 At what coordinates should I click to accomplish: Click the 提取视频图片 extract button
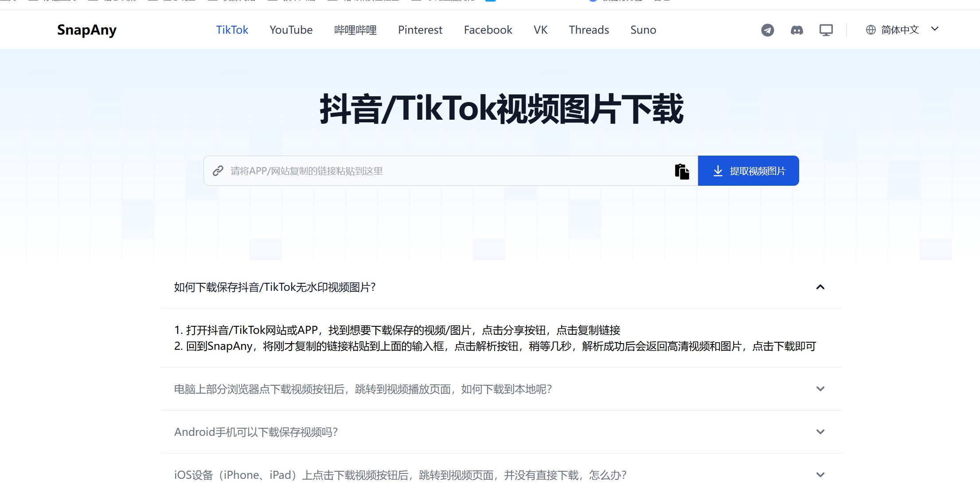(748, 171)
